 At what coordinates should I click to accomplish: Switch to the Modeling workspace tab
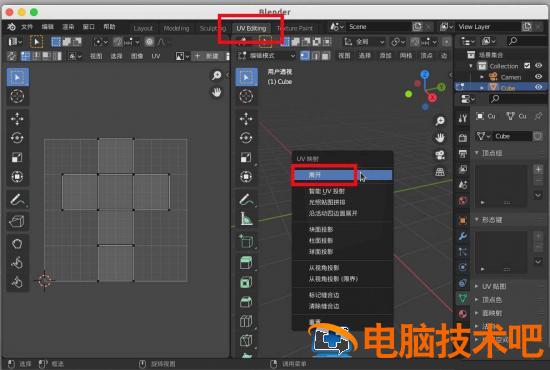[176, 28]
